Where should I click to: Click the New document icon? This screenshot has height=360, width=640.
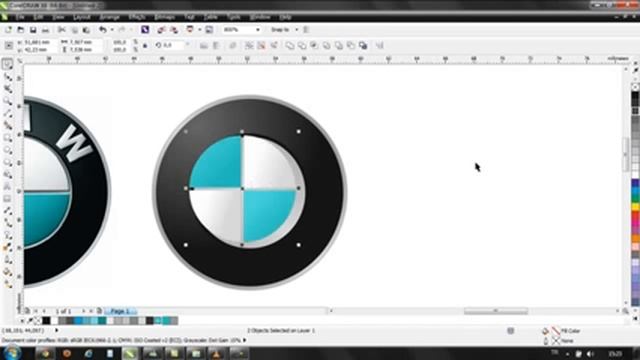point(8,30)
